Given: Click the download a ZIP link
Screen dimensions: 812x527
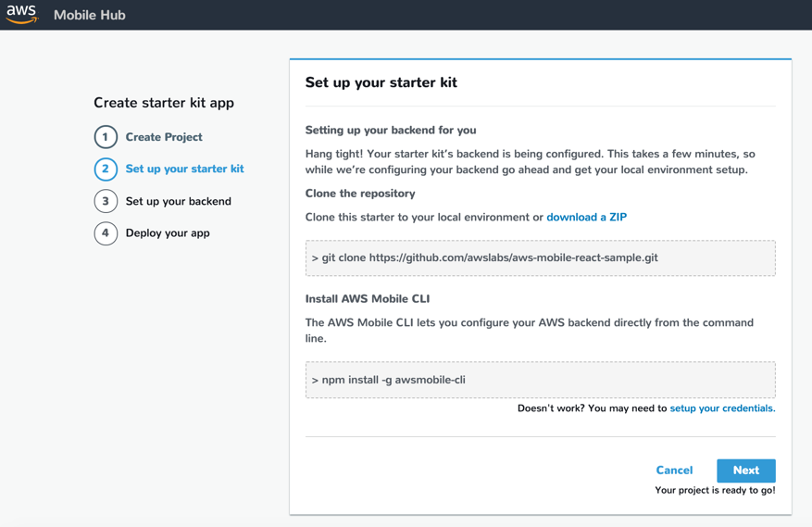Looking at the screenshot, I should [x=586, y=218].
